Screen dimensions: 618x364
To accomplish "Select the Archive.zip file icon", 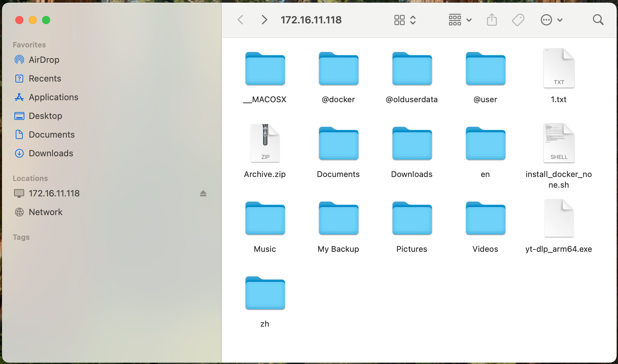I will tap(265, 143).
